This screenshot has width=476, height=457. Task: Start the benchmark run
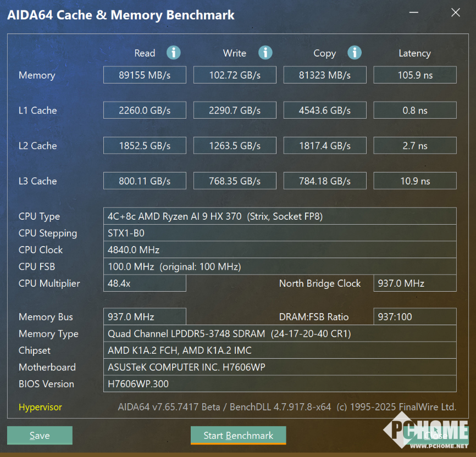click(239, 436)
